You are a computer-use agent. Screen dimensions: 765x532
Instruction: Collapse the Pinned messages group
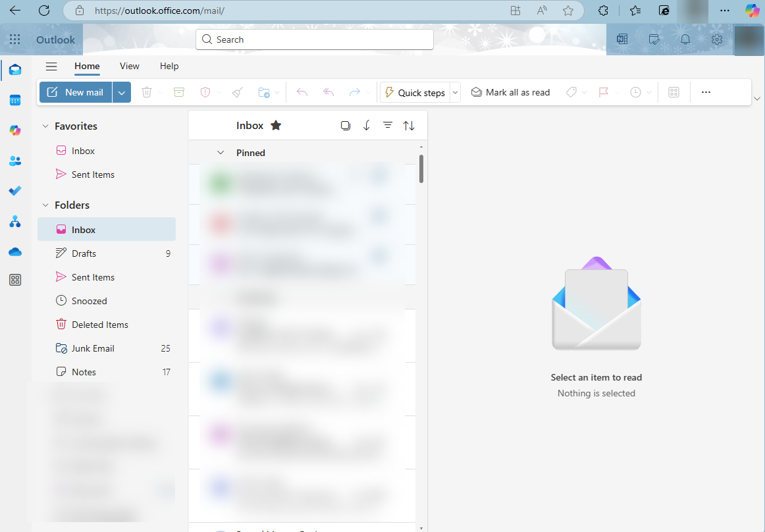221,153
